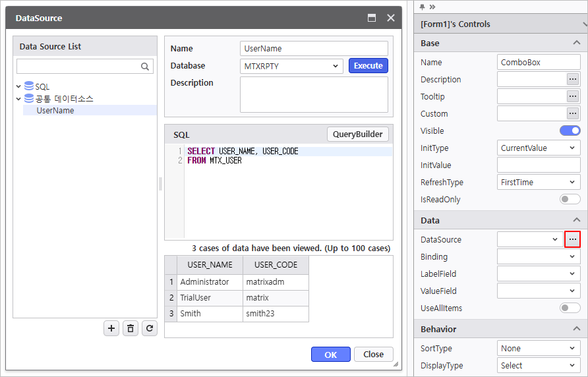Collapse the SQL tree node

click(x=18, y=86)
